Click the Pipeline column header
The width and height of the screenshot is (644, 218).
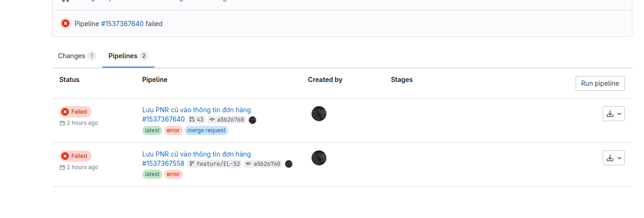[155, 80]
